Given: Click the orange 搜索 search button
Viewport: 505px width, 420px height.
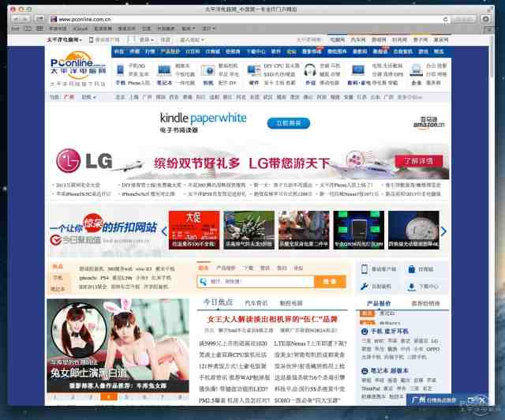Looking at the screenshot, I should coord(330,281).
